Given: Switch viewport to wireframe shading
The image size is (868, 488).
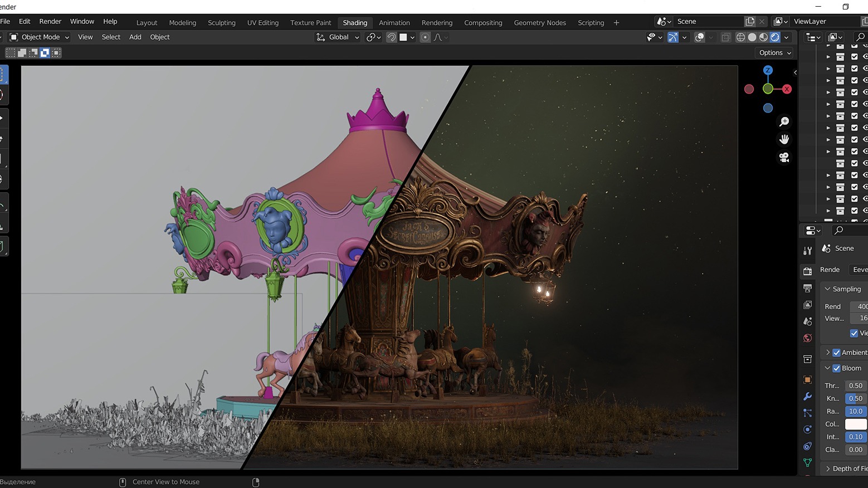Looking at the screenshot, I should pos(740,37).
